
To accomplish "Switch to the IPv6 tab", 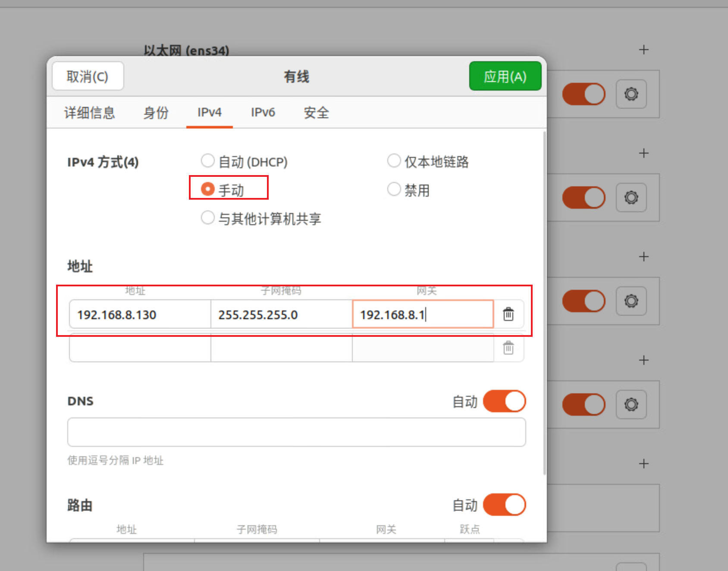I will tap(263, 113).
